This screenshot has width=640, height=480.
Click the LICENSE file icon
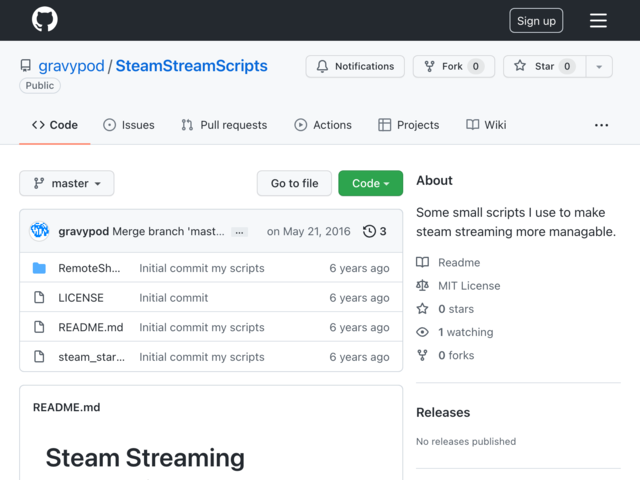pyautogui.click(x=39, y=298)
